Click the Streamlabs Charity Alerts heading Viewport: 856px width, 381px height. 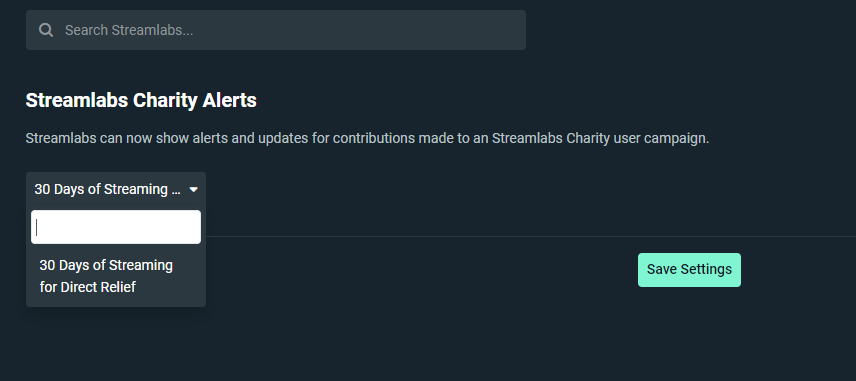(x=141, y=100)
